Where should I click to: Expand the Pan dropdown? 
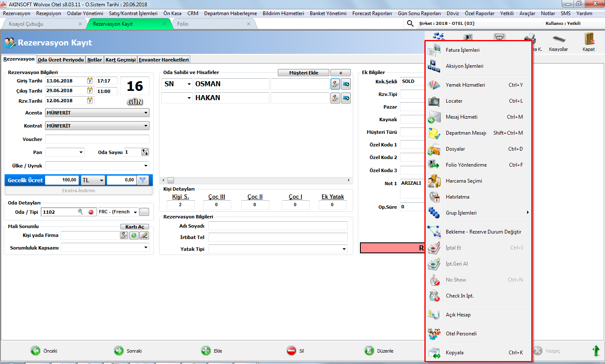click(81, 152)
